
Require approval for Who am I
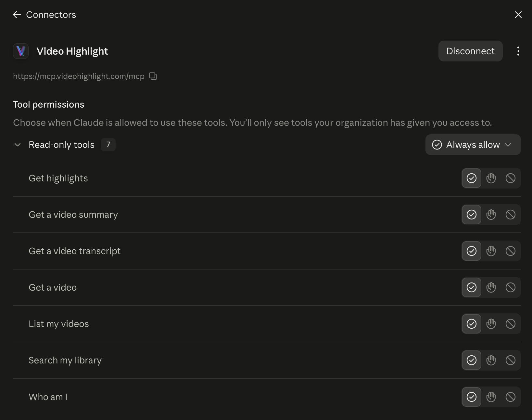pyautogui.click(x=491, y=397)
